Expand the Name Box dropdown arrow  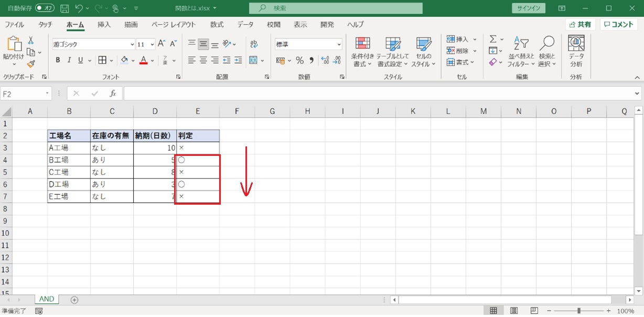click(x=47, y=93)
